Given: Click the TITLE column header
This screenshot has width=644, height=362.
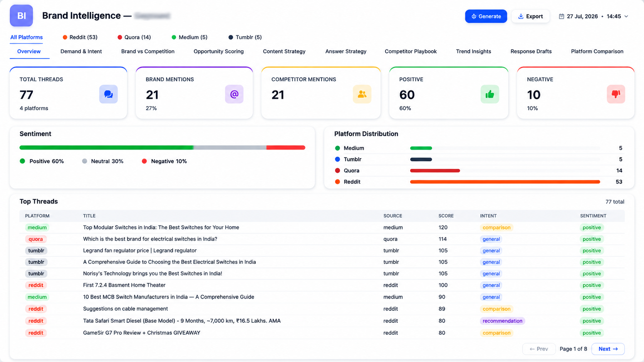Looking at the screenshot, I should click(89, 216).
